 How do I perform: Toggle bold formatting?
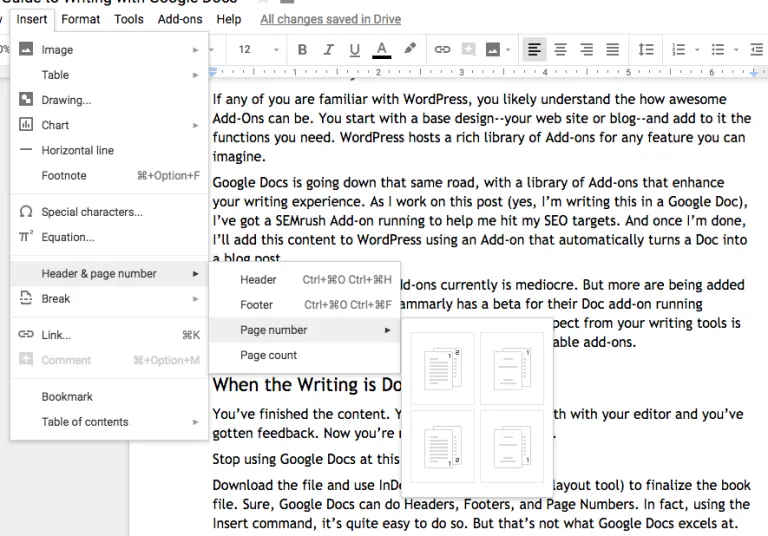[302, 49]
